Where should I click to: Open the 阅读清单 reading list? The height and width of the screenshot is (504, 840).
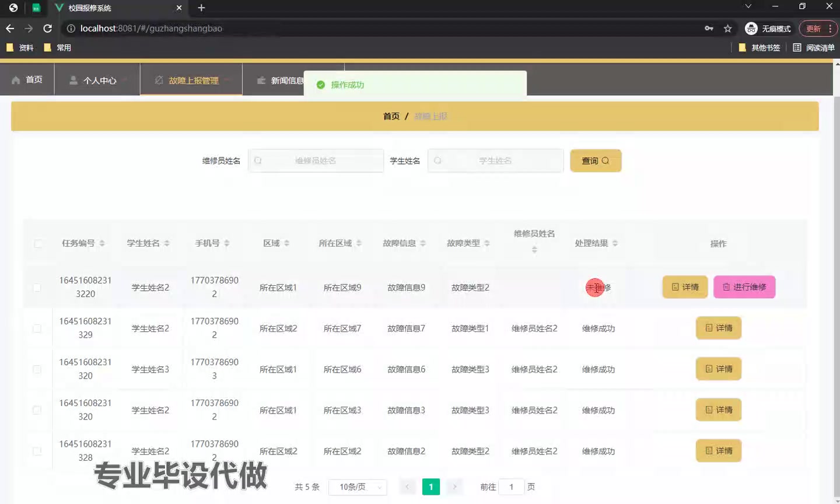tap(814, 48)
